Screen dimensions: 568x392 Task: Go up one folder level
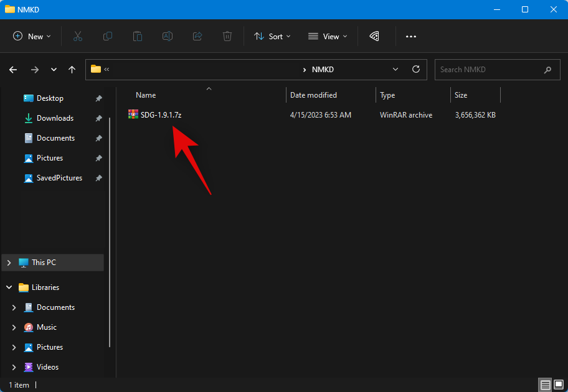pyautogui.click(x=72, y=70)
